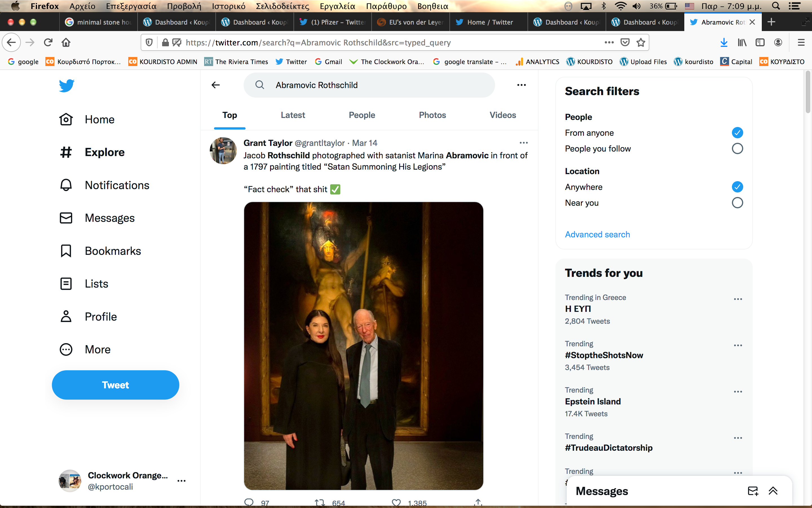The image size is (812, 508).
Task: Reload the page in Firefox toolbar
Action: pos(48,42)
